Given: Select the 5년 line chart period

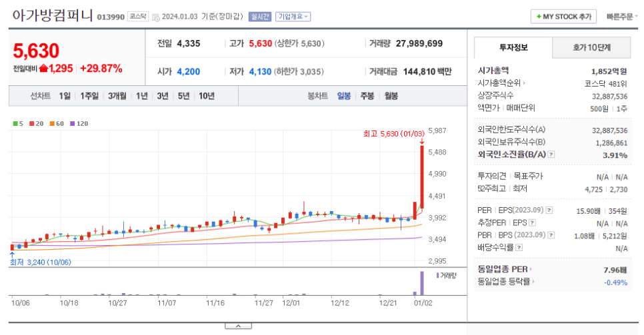Looking at the screenshot, I should point(183,96).
